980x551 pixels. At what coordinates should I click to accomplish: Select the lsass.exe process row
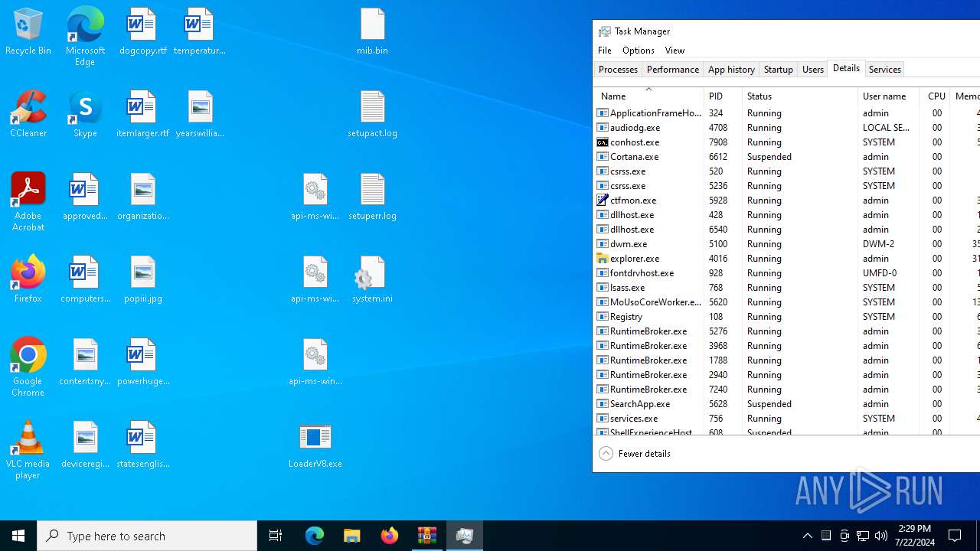pos(786,288)
